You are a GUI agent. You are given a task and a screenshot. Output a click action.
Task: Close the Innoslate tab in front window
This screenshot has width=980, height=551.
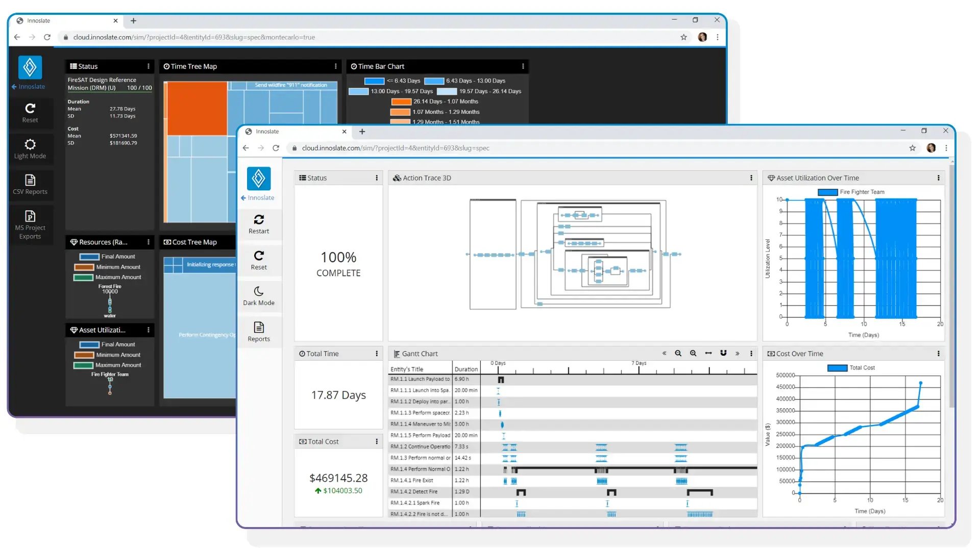[344, 132]
